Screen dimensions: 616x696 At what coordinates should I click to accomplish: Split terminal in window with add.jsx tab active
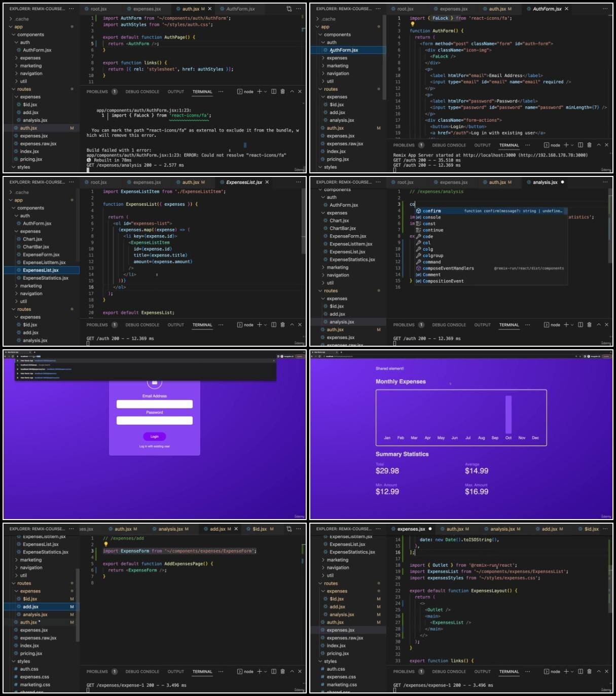[x=274, y=672]
